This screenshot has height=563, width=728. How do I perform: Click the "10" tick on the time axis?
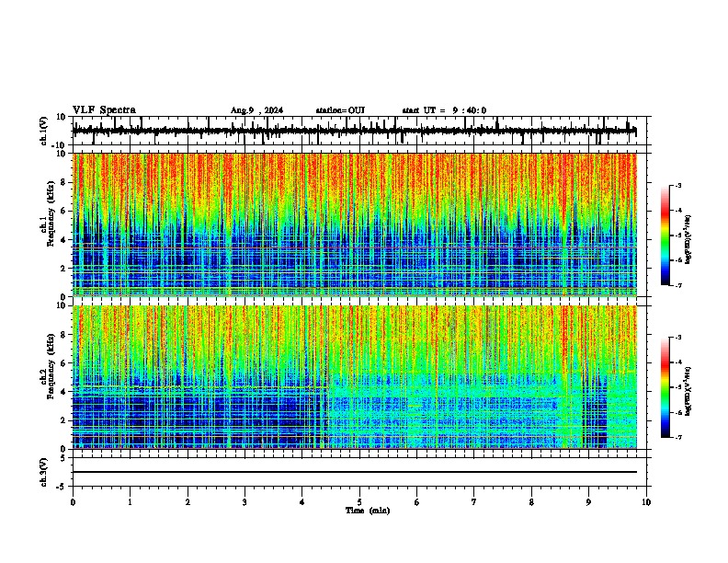[x=646, y=502]
